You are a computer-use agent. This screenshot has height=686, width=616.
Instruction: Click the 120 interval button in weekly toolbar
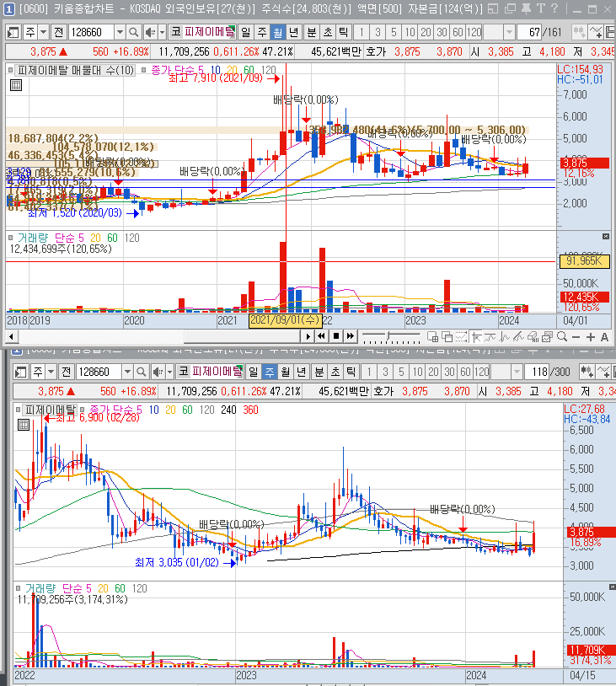(x=481, y=372)
